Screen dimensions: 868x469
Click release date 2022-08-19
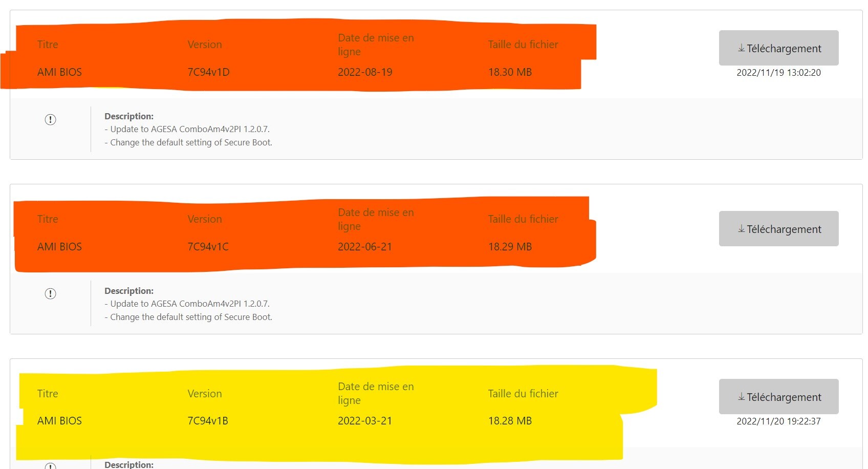(x=365, y=72)
